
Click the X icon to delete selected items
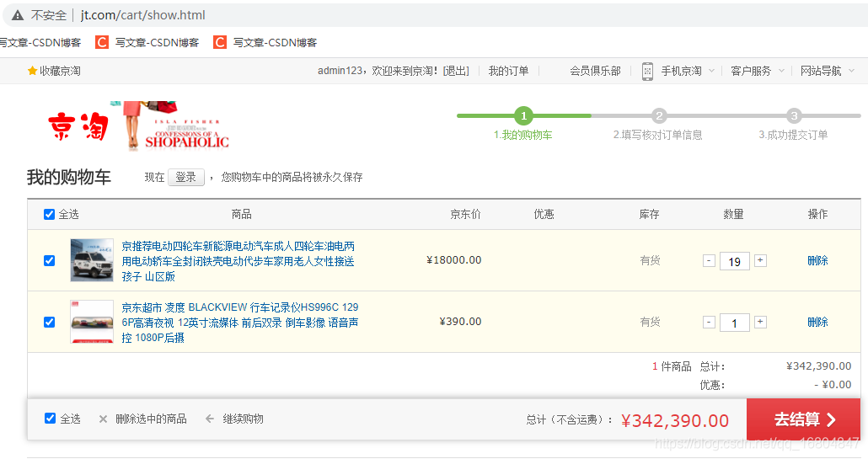[103, 419]
